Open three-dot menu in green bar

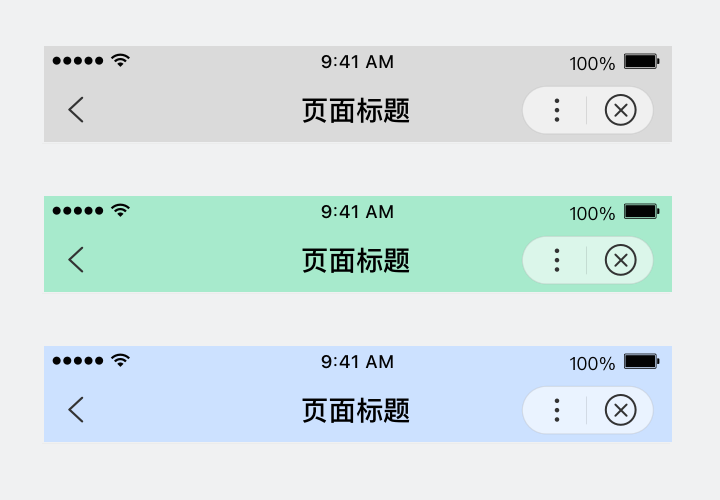pyautogui.click(x=557, y=260)
